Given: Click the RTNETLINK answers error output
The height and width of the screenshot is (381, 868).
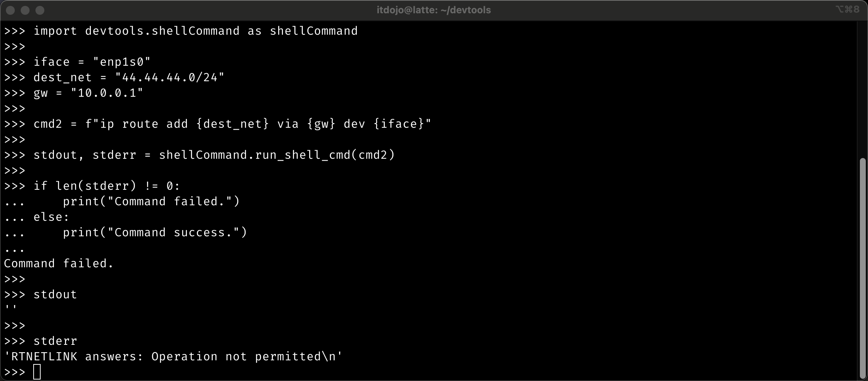Looking at the screenshot, I should coord(173,357).
